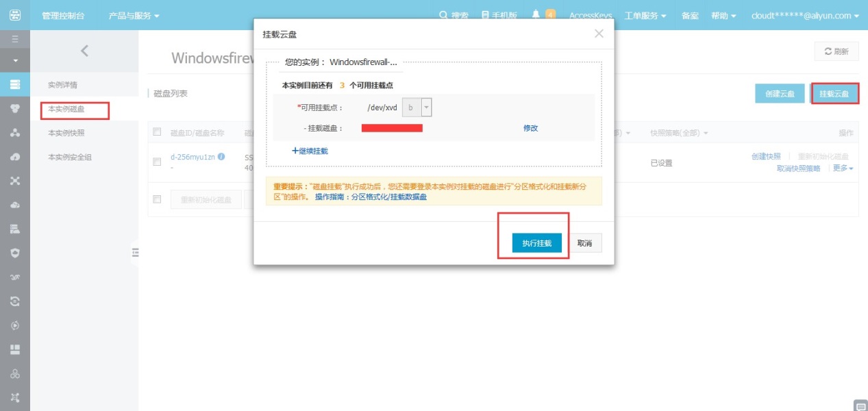Click the 执行挂载 button

pyautogui.click(x=536, y=243)
